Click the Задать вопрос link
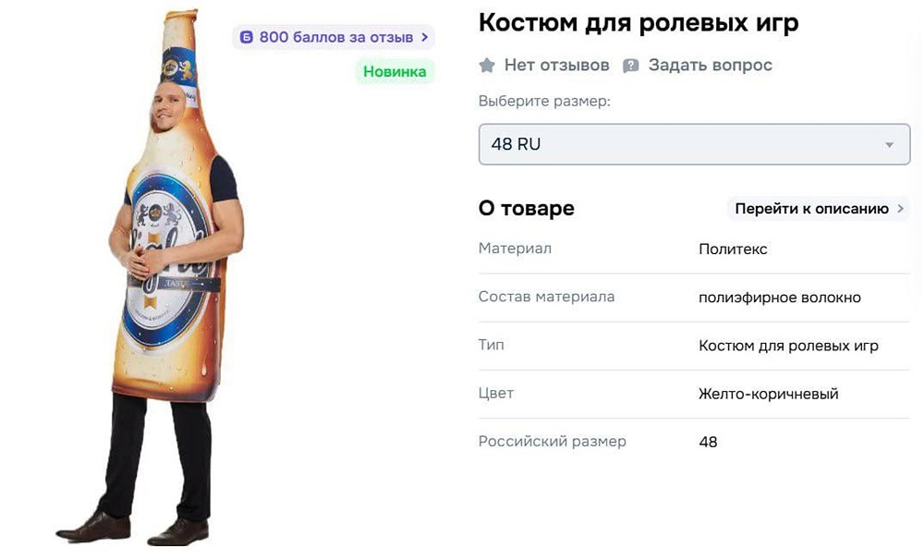 [x=710, y=66]
